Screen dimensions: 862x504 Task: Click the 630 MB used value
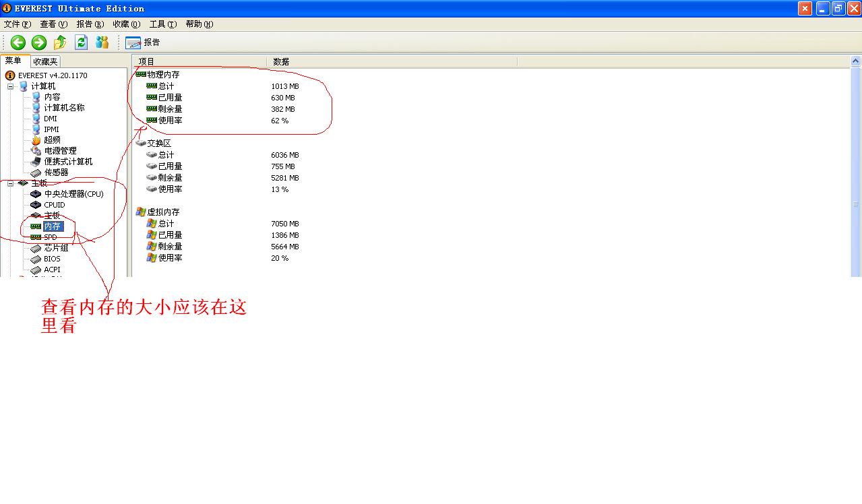coord(283,98)
